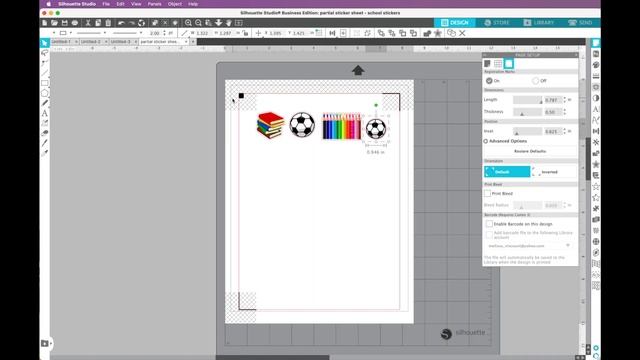Open the registration marks tab in the Page Setup panel
Viewport: 640px width, 360px height.
pyautogui.click(x=509, y=64)
